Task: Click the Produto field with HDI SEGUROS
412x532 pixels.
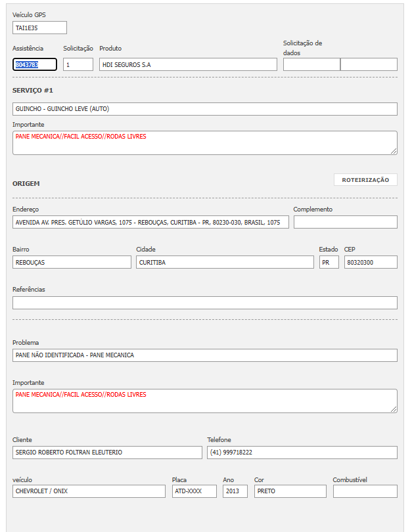Action: click(188, 64)
